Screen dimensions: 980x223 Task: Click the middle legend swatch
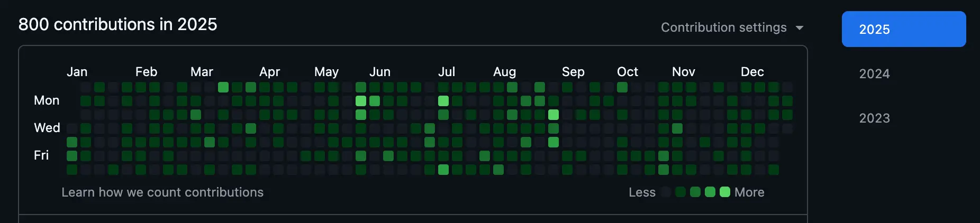(695, 192)
